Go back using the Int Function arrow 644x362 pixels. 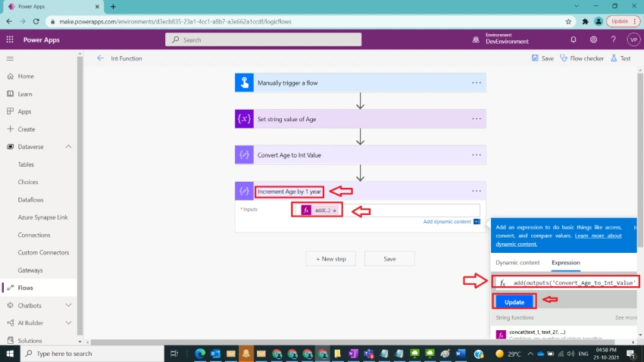pos(101,58)
